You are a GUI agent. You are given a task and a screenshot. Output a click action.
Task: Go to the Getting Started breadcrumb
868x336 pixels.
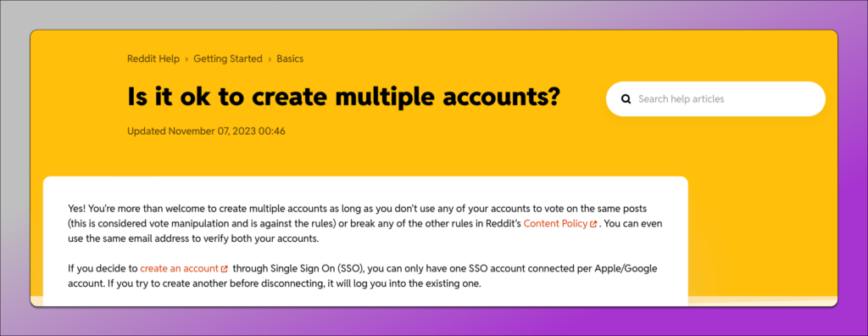(x=227, y=59)
